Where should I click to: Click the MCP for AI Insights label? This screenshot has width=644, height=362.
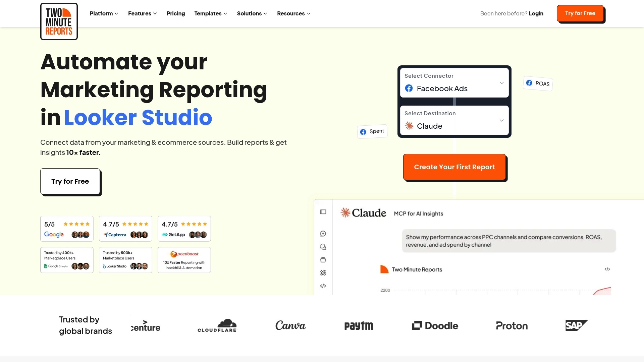tap(419, 214)
